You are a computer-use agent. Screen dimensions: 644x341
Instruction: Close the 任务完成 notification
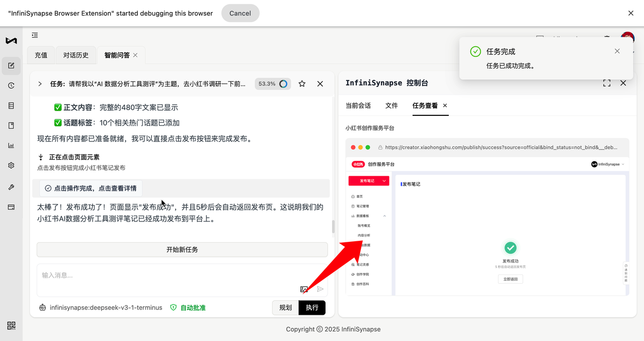point(617,51)
